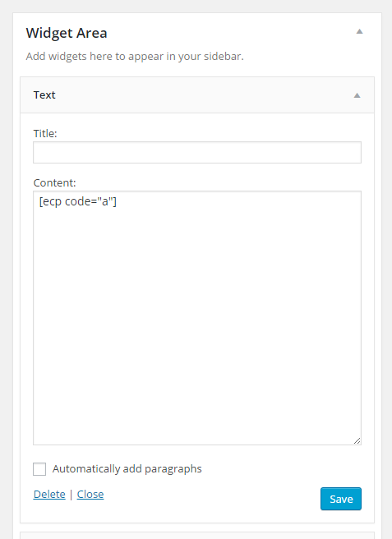
Task: Close the Text widget settings
Action: click(x=90, y=494)
